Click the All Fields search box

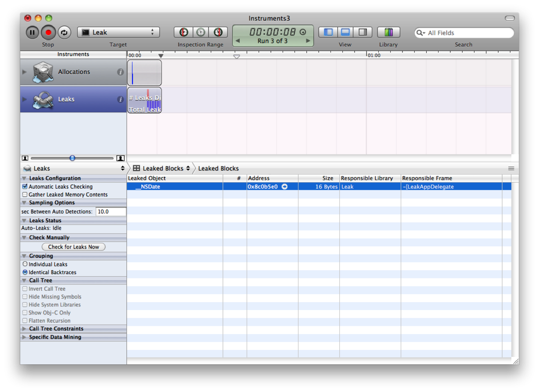(467, 33)
